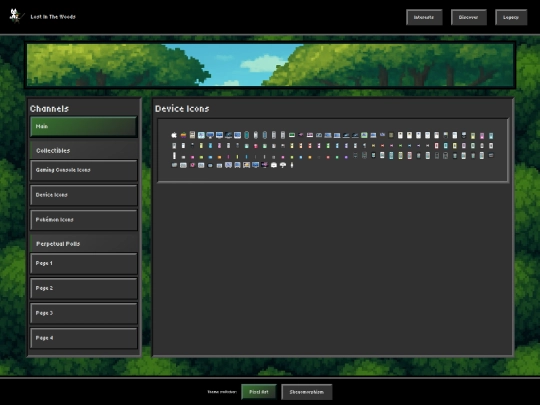Viewport: 540px width, 405px height.
Task: Open Perpetual Polls Page 2
Action: tap(84, 288)
